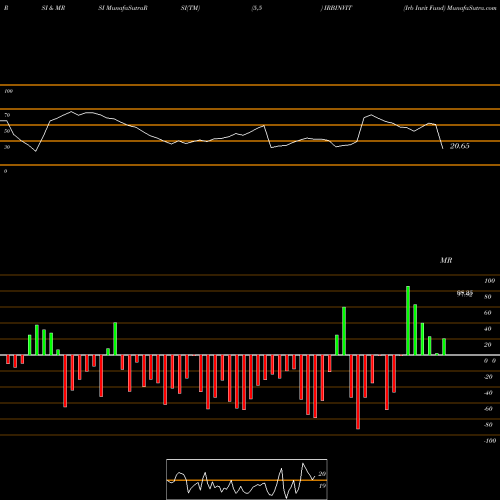
Task: Click the -40 label on the MR axis
Action: point(488,393)
